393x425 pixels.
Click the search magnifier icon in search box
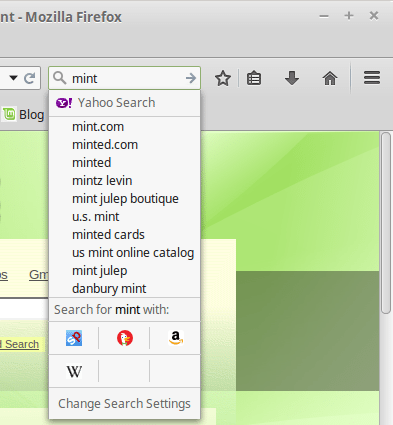pos(60,78)
